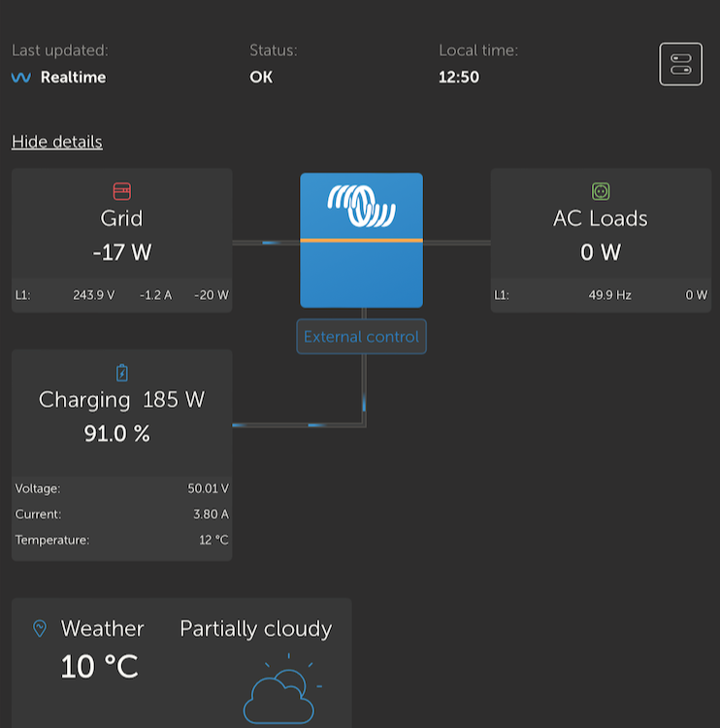720x728 pixels.
Task: Click the battery voltage 50.01 V
Action: [208, 488]
